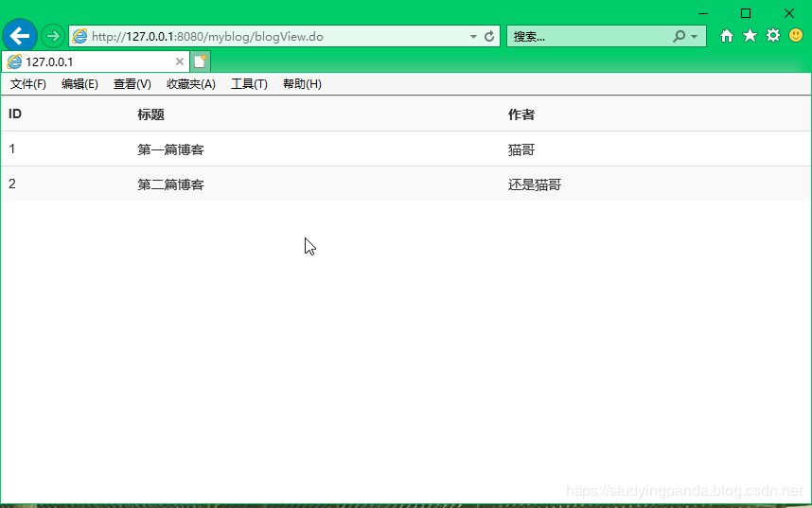Screen dimensions: 812x508
Task: Click the smiley feedback icon
Action: tap(796, 35)
